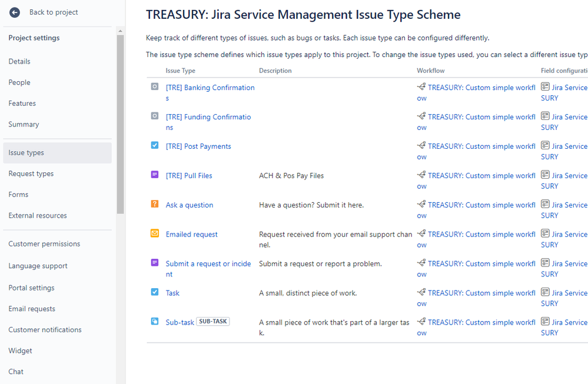This screenshot has height=384, width=588.
Task: Open Jira Service field configuration in Emailed request row
Action: point(564,239)
